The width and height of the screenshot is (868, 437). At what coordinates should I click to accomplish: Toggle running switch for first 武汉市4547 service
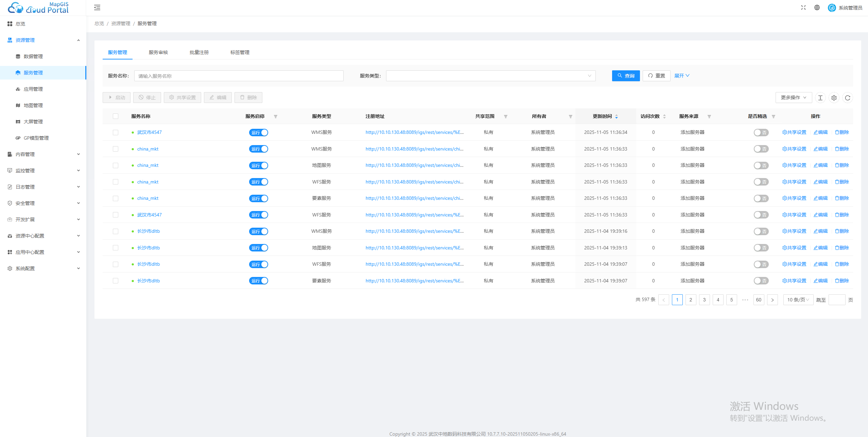coord(259,133)
